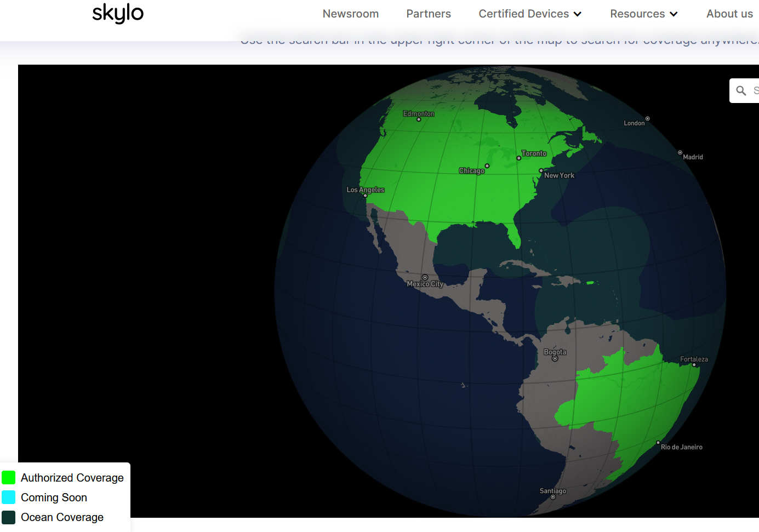Select the Chicago city dot
759x532 pixels.
[x=487, y=166]
